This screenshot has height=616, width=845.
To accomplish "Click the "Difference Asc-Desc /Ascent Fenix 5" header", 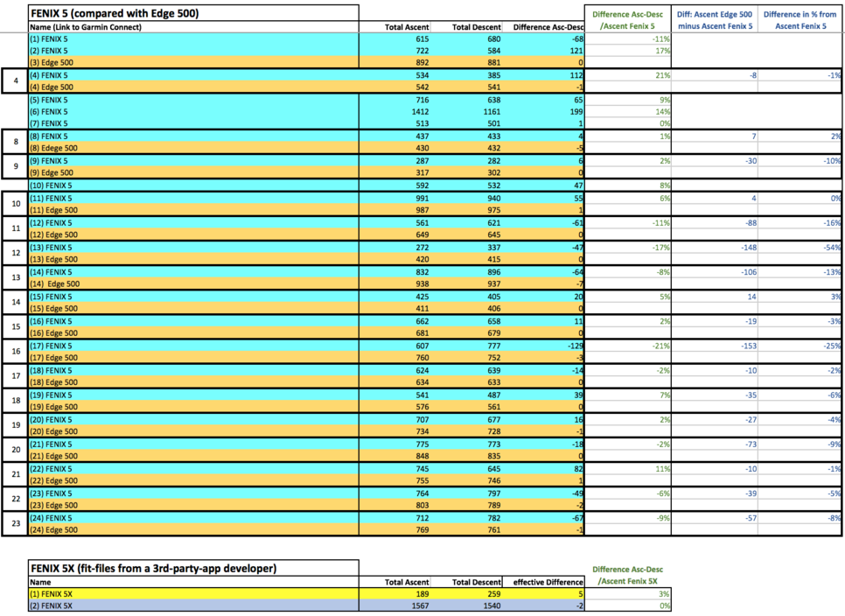I will tap(628, 20).
